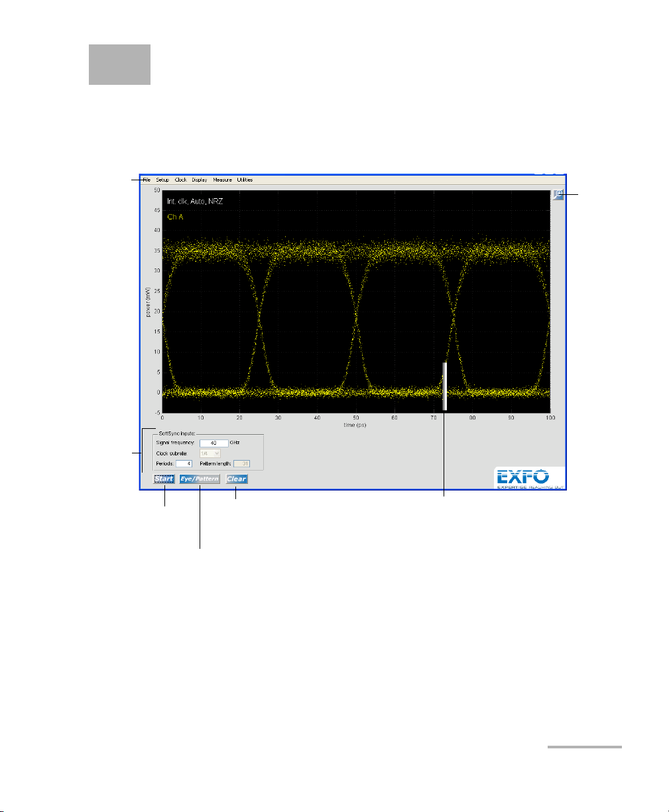Click the zoom magnifier icon beside the graph
Screen dimensions: 669x812
pos(558,195)
